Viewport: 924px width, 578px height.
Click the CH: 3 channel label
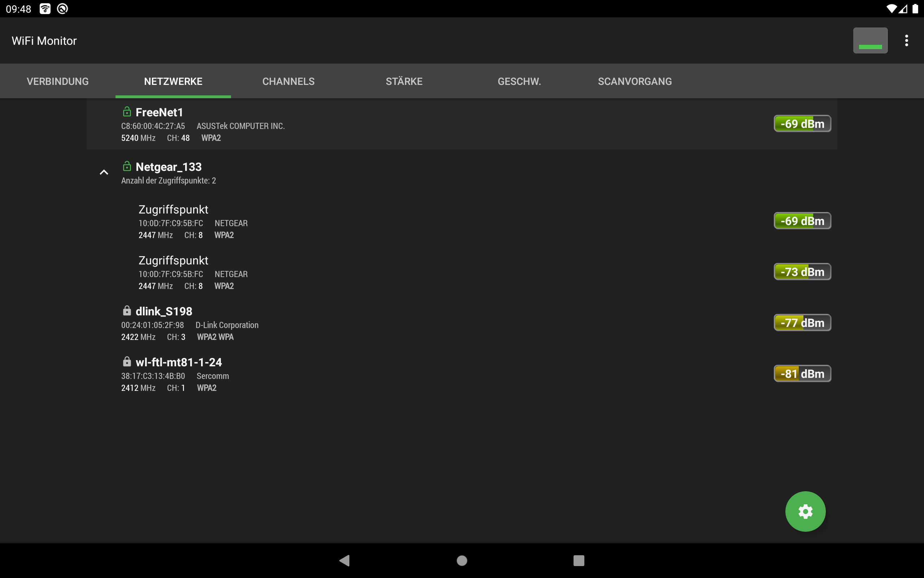point(176,337)
